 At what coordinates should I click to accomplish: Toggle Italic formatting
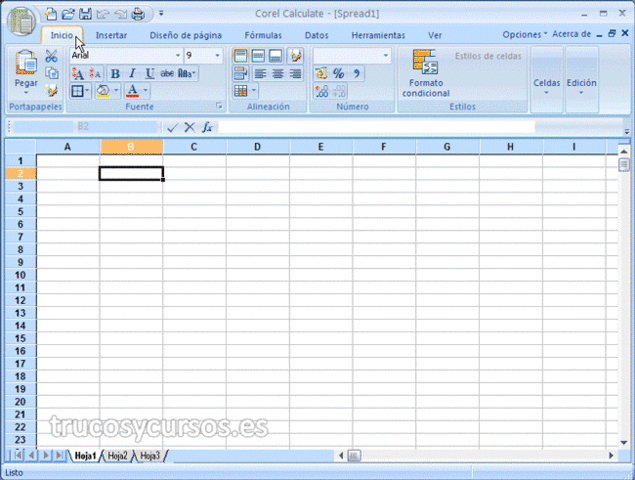pos(132,73)
